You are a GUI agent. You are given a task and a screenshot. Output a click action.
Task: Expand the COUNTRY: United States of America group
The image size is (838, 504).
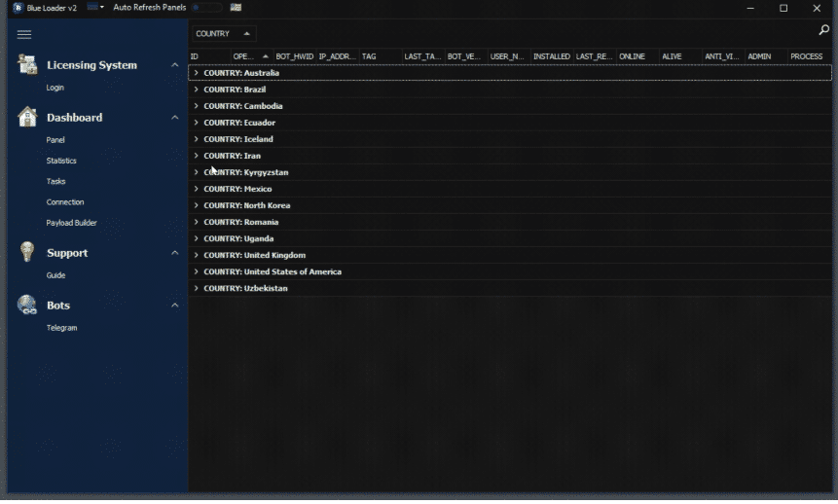tap(197, 271)
